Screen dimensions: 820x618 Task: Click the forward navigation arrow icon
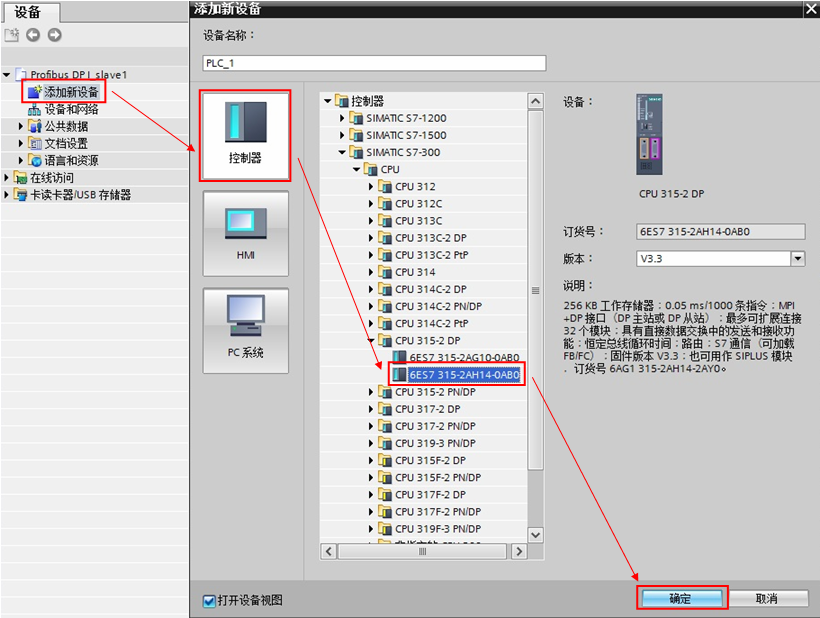(54, 35)
